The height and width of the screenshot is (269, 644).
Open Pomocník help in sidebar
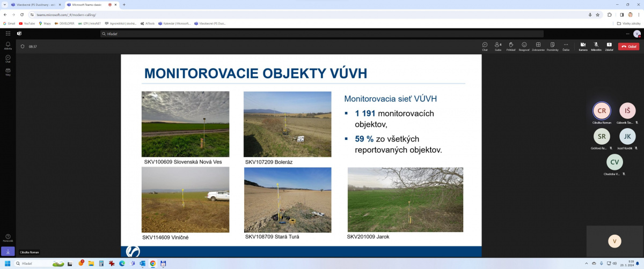[x=8, y=237]
